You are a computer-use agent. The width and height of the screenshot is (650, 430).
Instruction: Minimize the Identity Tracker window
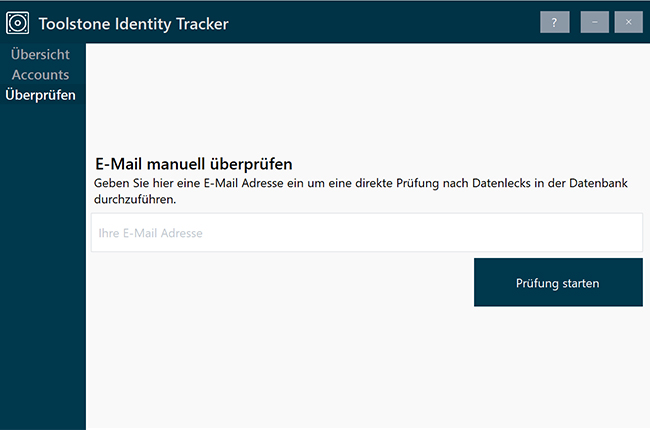click(x=595, y=22)
